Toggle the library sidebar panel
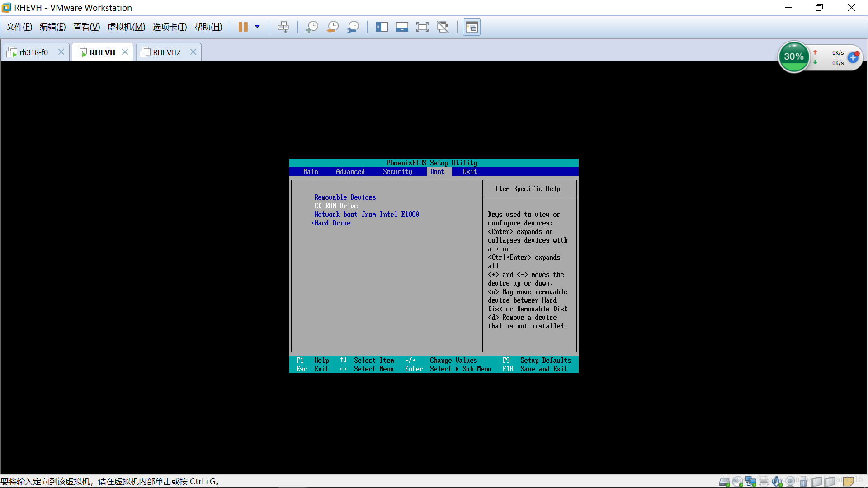The image size is (868, 488). pyautogui.click(x=382, y=27)
